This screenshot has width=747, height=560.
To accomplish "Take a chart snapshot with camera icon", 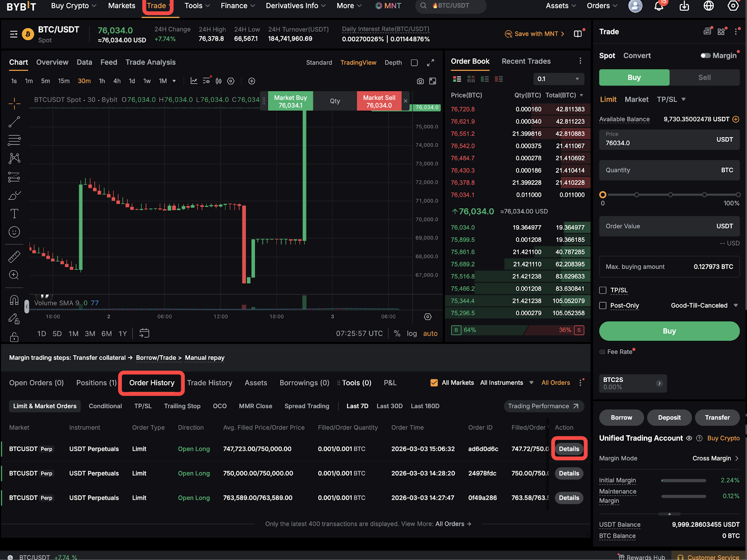I will click(420, 81).
